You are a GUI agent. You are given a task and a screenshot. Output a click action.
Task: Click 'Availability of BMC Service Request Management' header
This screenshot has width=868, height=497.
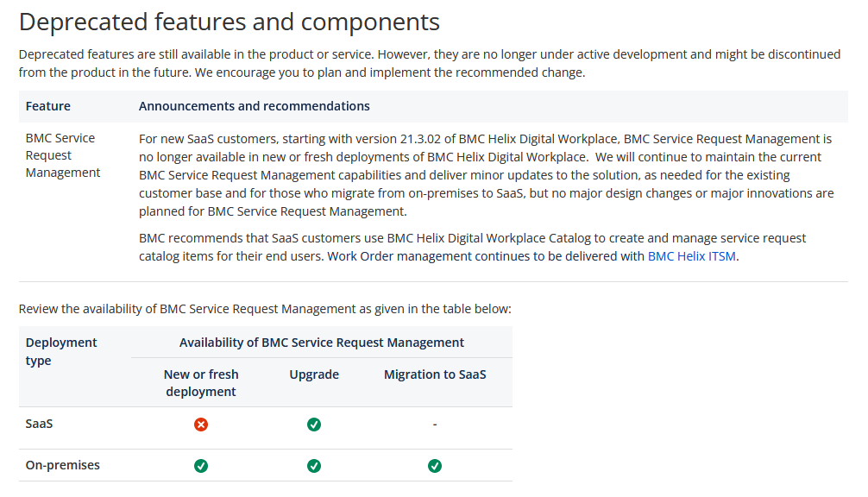(322, 343)
